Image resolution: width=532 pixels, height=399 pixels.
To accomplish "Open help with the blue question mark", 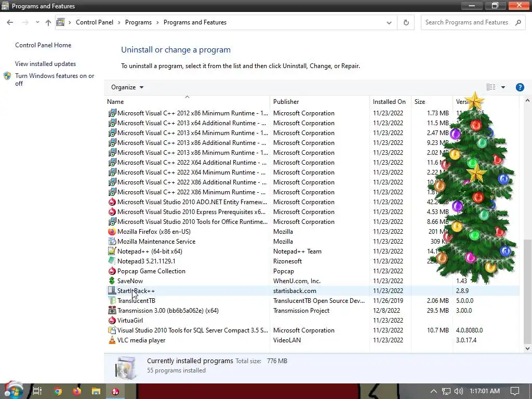I will pyautogui.click(x=520, y=87).
